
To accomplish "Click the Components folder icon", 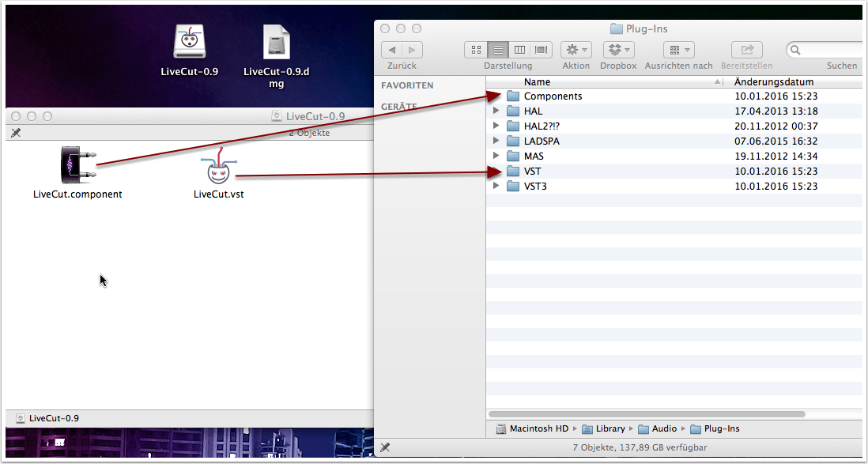I will 514,96.
